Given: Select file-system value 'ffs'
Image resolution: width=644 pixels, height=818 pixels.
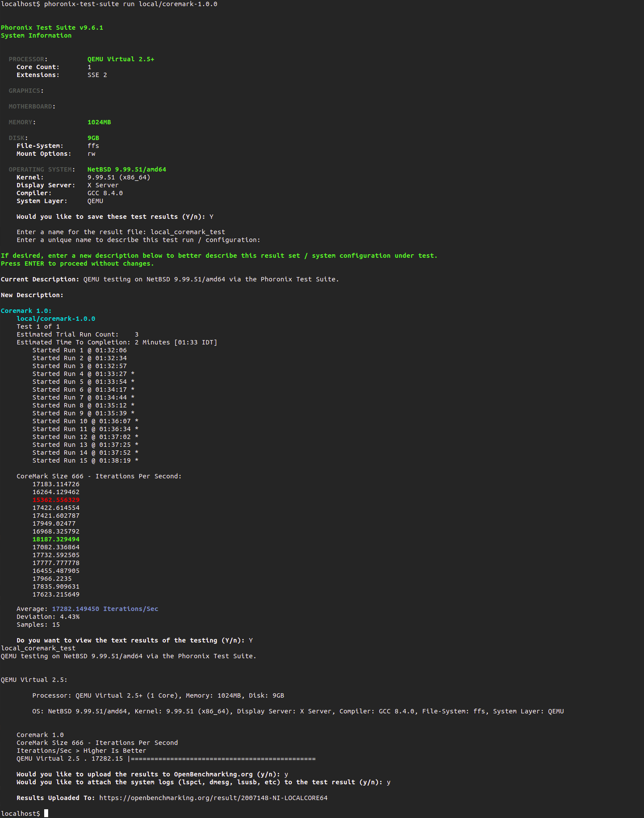Looking at the screenshot, I should [93, 146].
